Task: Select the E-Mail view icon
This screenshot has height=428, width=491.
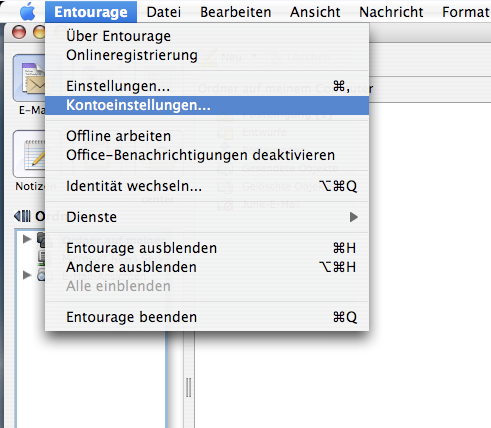Action: point(29,78)
